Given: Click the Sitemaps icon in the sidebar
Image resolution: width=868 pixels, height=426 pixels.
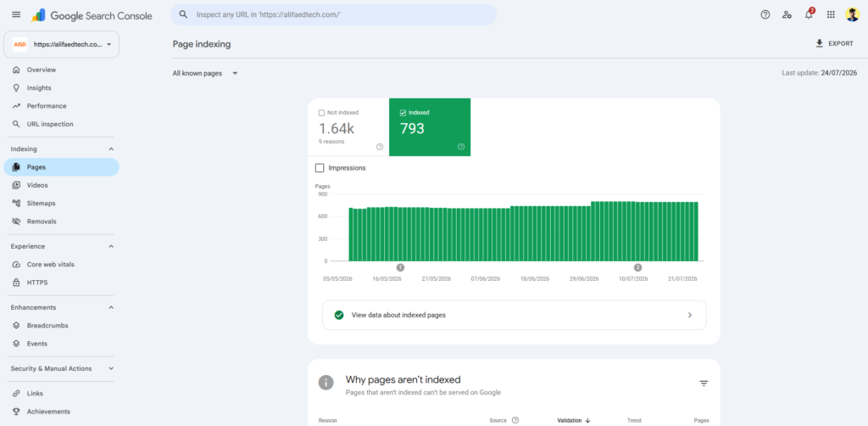Looking at the screenshot, I should (x=16, y=204).
